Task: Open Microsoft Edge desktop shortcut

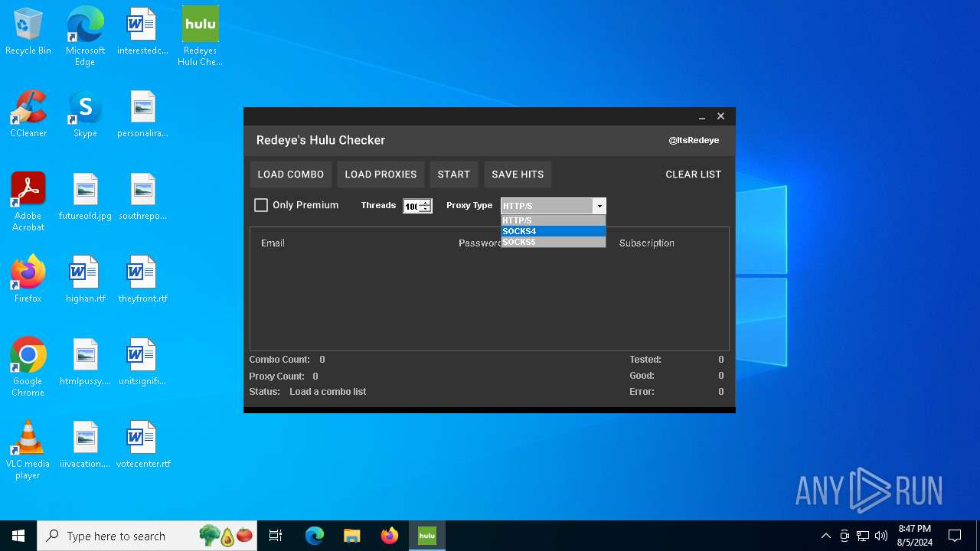Action: coord(85,37)
